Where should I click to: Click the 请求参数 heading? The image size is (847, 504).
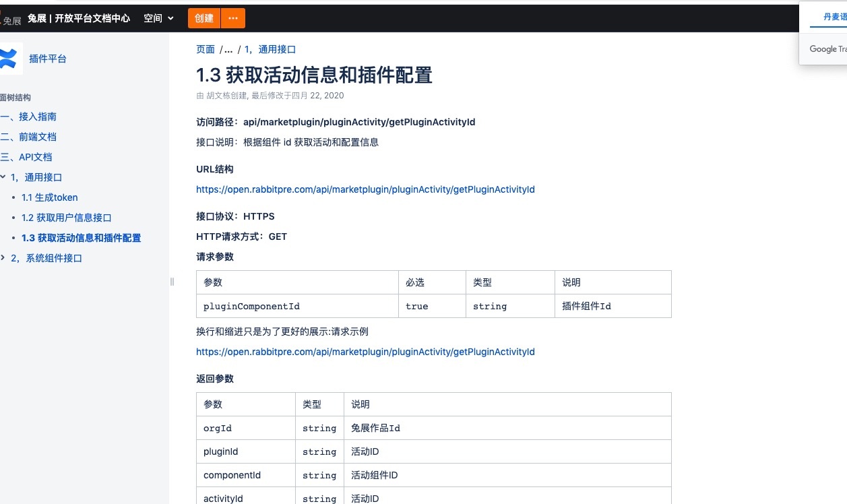(215, 257)
